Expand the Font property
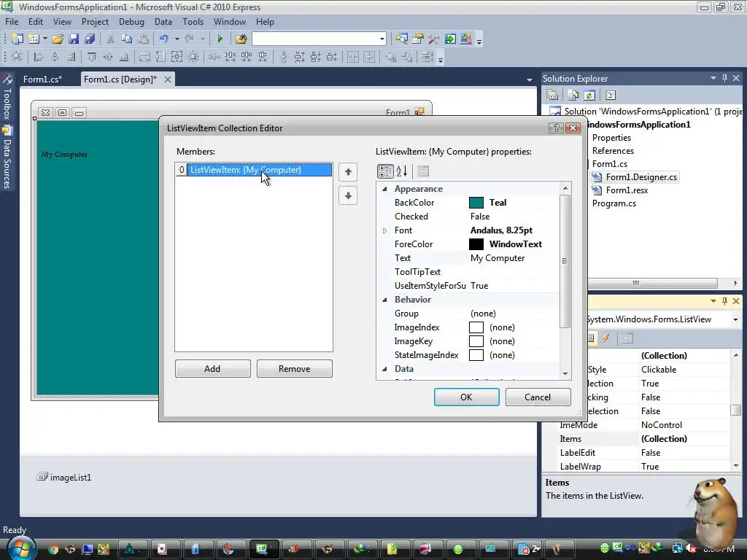 [x=385, y=230]
